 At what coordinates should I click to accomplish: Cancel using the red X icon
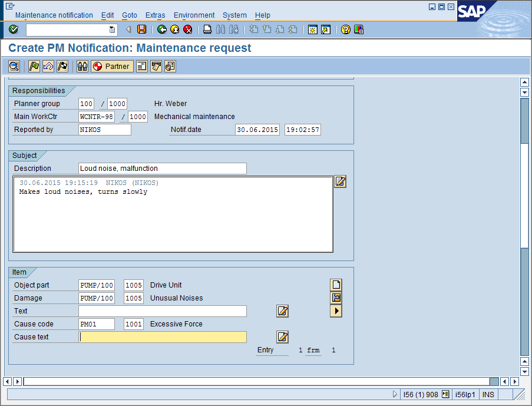coord(187,29)
